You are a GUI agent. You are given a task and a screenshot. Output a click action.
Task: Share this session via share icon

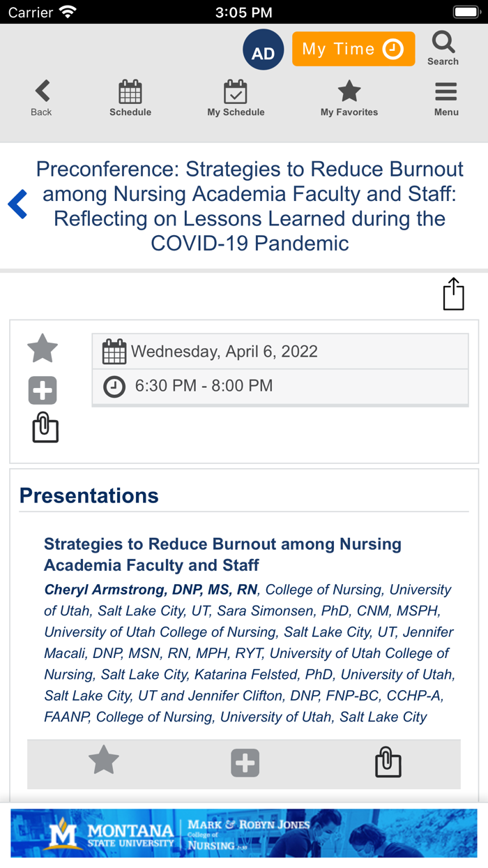(453, 294)
